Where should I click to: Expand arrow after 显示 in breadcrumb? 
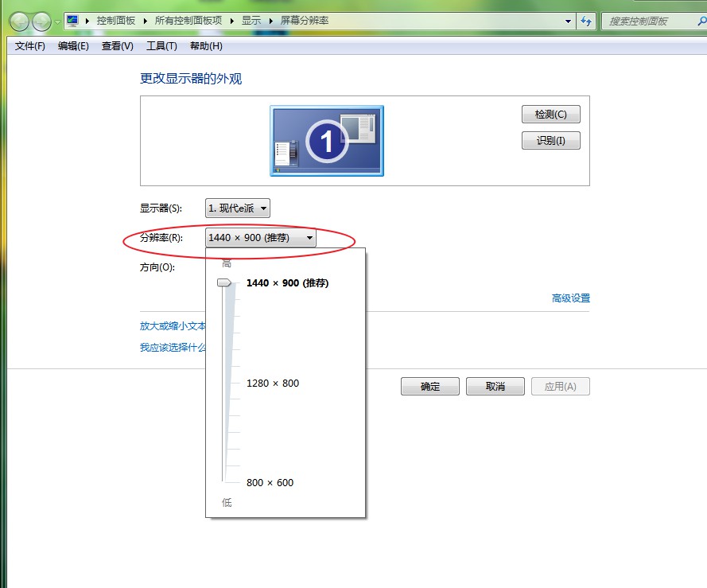pos(271,21)
